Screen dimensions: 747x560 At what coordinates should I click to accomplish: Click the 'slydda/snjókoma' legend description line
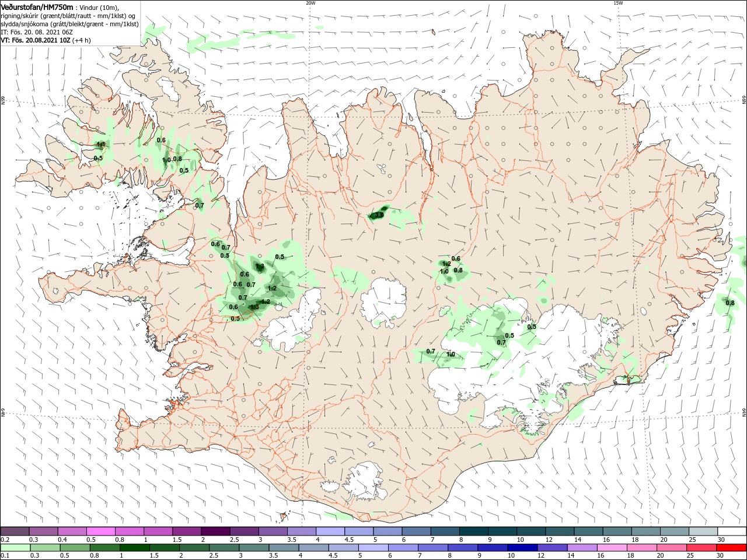coord(69,24)
